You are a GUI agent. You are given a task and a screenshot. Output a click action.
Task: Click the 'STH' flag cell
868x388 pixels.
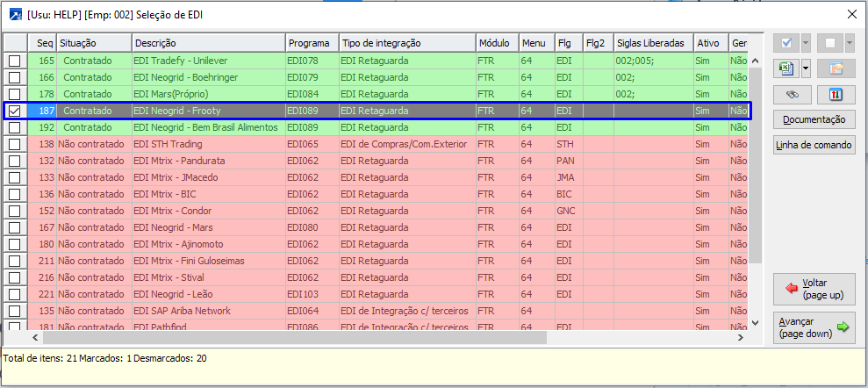569,144
